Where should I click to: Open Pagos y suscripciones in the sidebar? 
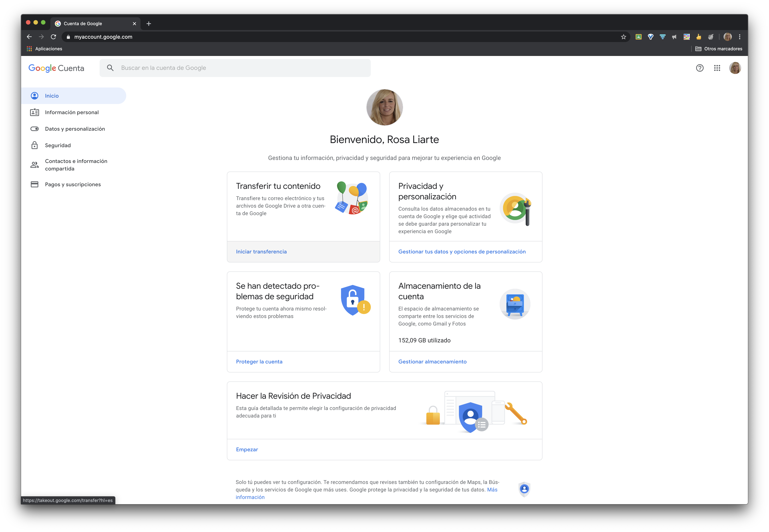(x=73, y=184)
